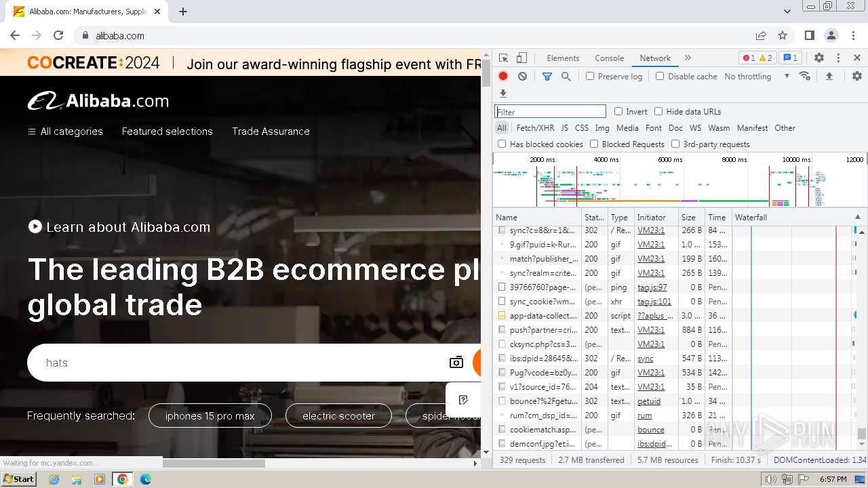The height and width of the screenshot is (488, 868).
Task: Check Has blocked cookies checkbox
Action: (x=502, y=144)
